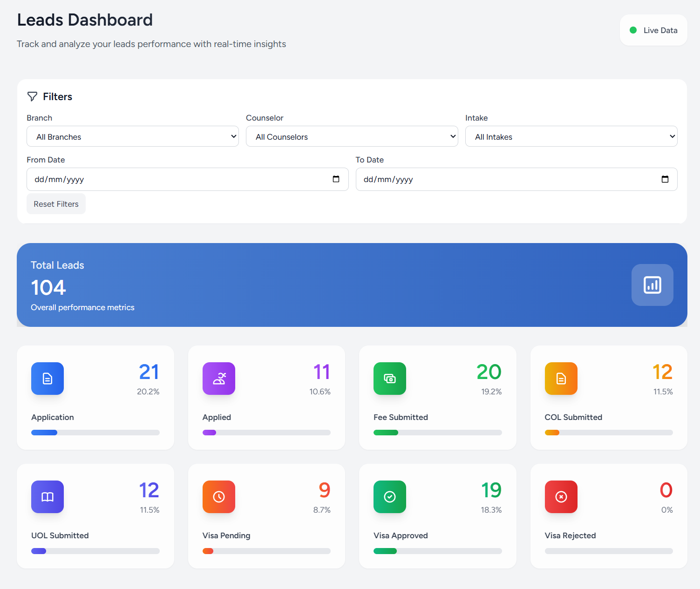Open the All Branches dropdown
700x589 pixels.
[x=132, y=136]
